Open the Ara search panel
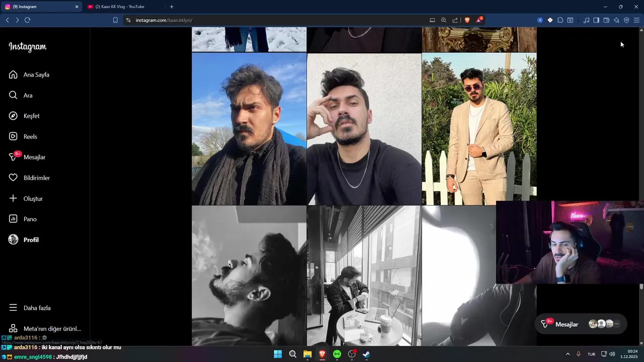 point(21,95)
